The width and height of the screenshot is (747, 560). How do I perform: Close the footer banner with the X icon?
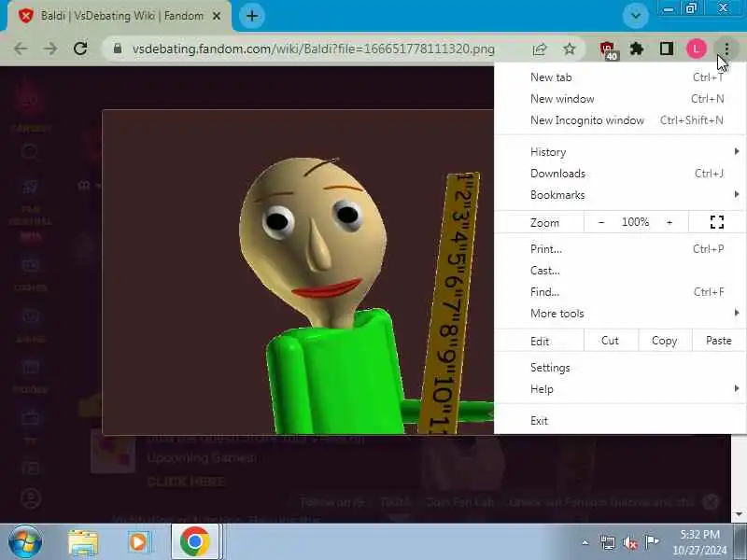(711, 502)
